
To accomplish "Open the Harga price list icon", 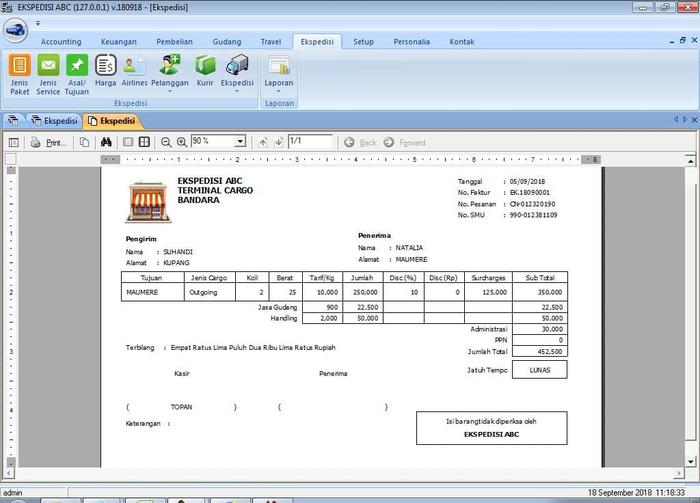I will point(106,72).
